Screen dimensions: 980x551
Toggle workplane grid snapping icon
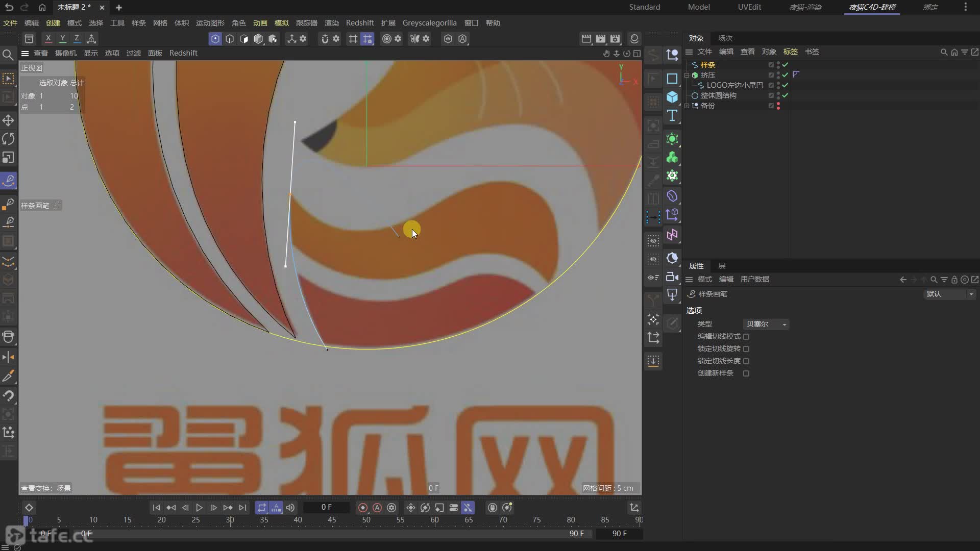pyautogui.click(x=367, y=39)
